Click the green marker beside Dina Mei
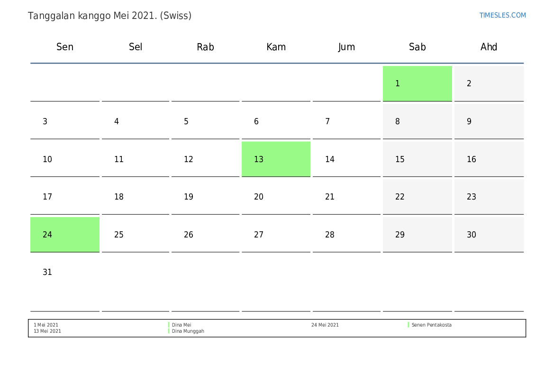 pos(169,325)
